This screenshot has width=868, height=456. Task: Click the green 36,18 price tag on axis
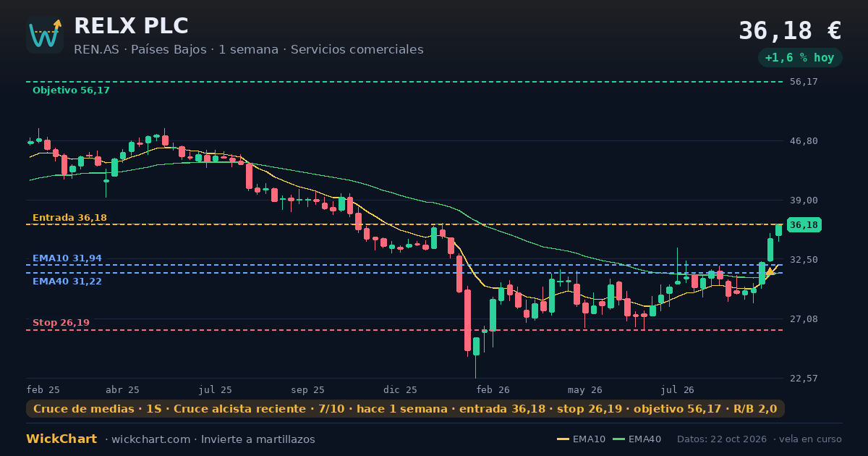[804, 225]
